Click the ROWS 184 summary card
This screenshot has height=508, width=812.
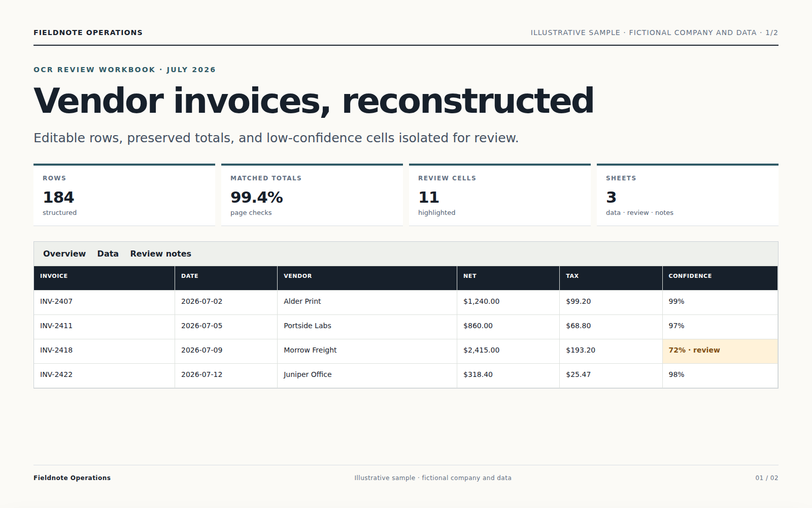pyautogui.click(x=124, y=195)
